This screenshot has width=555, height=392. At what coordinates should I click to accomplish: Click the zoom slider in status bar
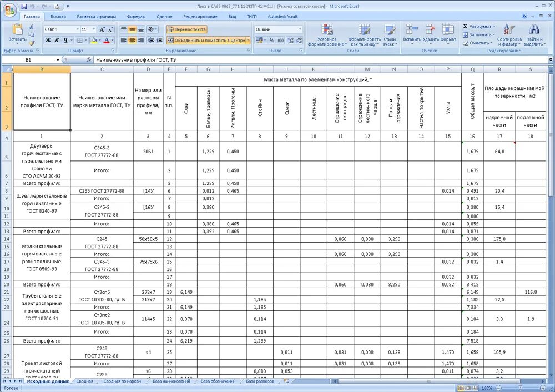tap(521, 388)
